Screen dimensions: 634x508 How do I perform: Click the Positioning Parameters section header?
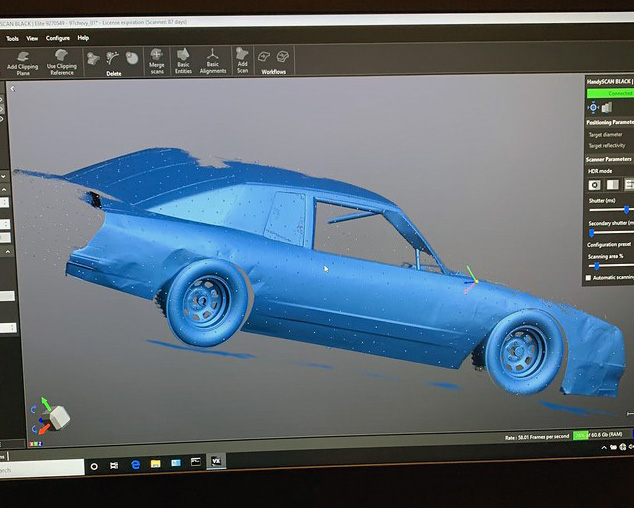pyautogui.click(x=610, y=123)
